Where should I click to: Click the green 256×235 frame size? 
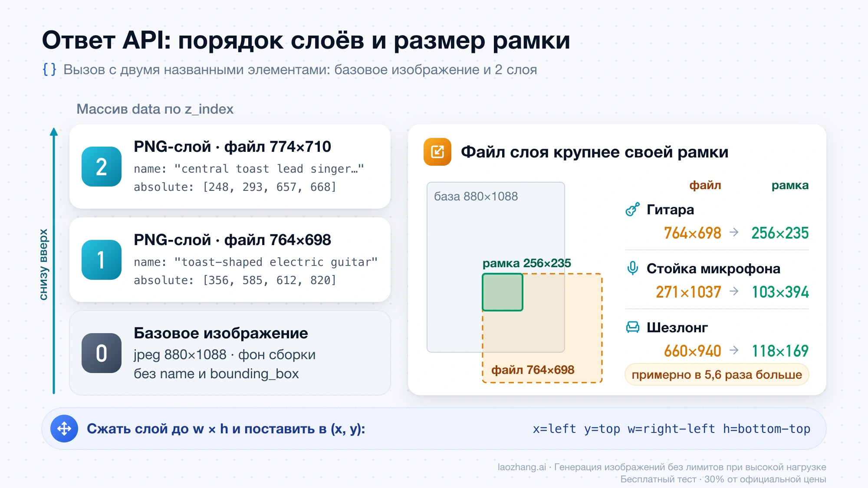780,233
